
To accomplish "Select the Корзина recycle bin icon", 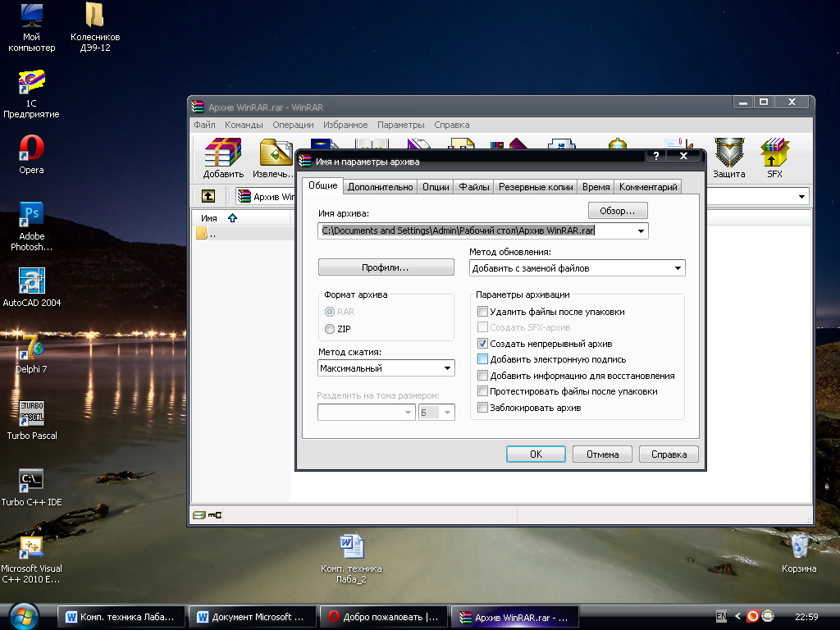I will pos(799,554).
